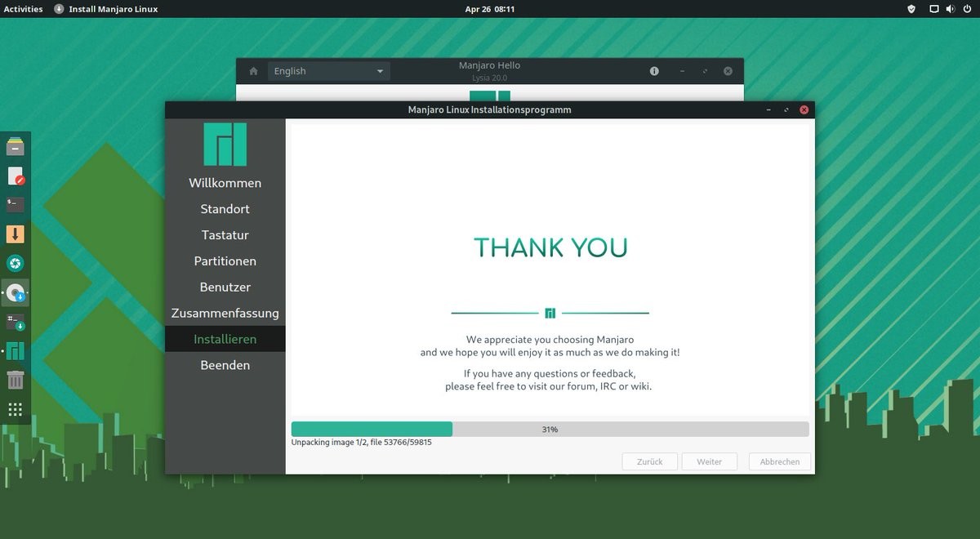Close the Manjaro Hello window
The image size is (980, 539).
(728, 71)
